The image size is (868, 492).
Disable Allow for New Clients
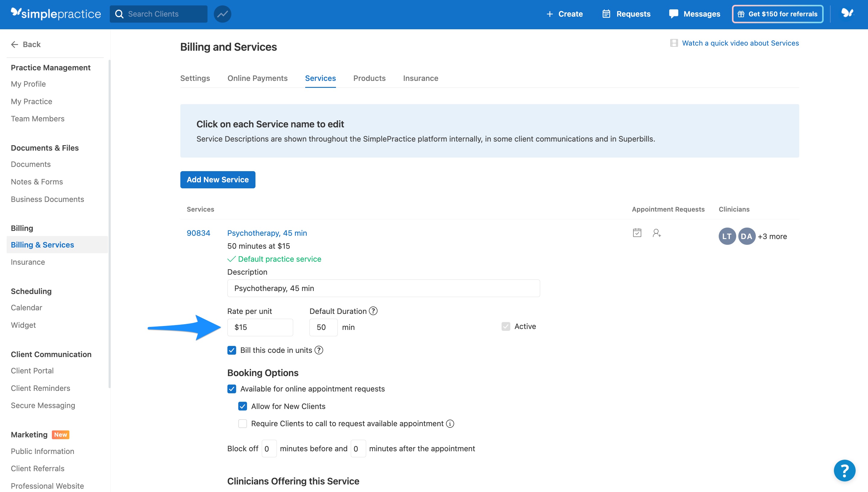[243, 406]
